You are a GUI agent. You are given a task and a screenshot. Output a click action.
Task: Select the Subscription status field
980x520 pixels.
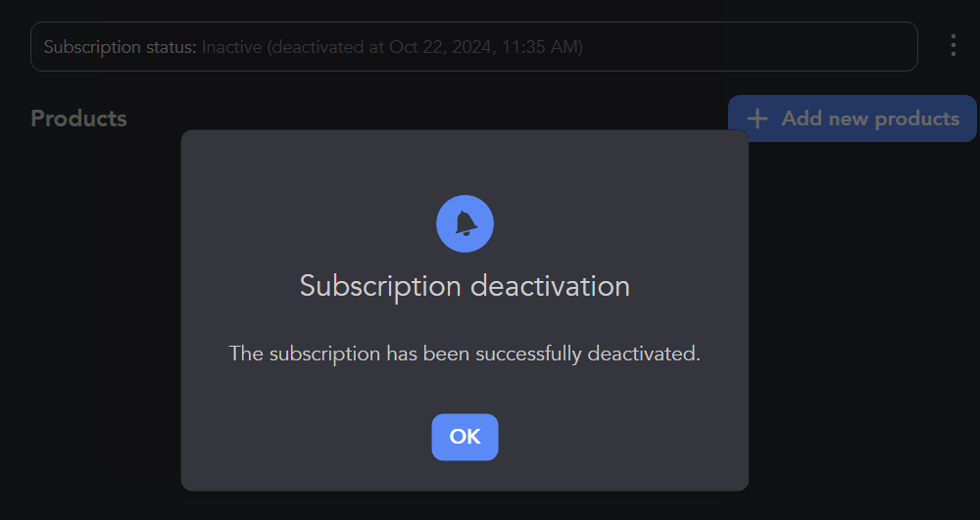(x=473, y=47)
